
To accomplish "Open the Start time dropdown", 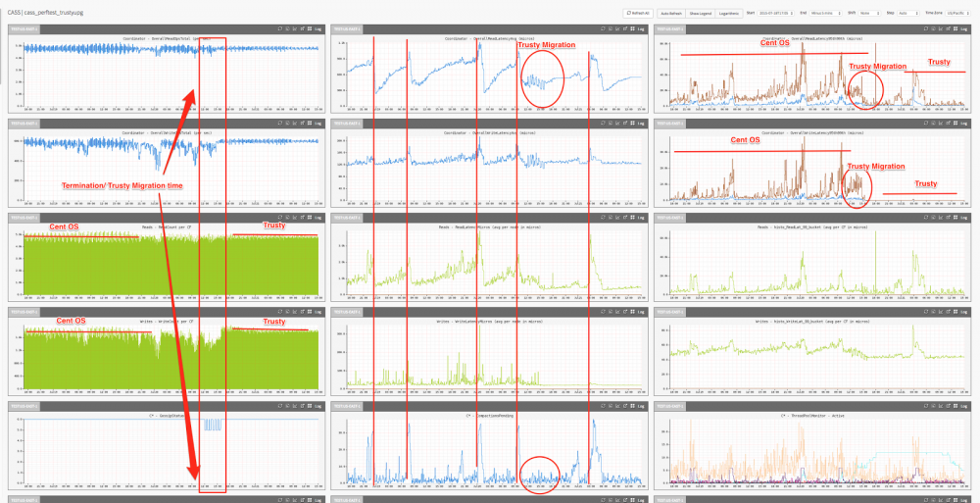I will (775, 13).
